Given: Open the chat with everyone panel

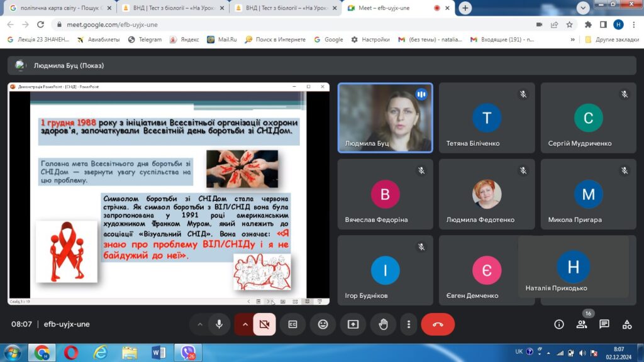Looking at the screenshot, I should (604, 324).
